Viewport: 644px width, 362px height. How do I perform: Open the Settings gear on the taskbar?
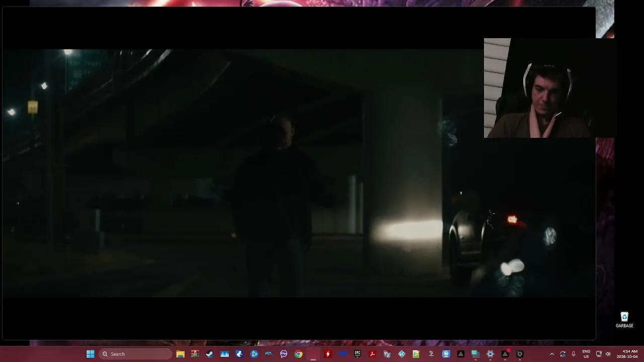pyautogui.click(x=490, y=354)
